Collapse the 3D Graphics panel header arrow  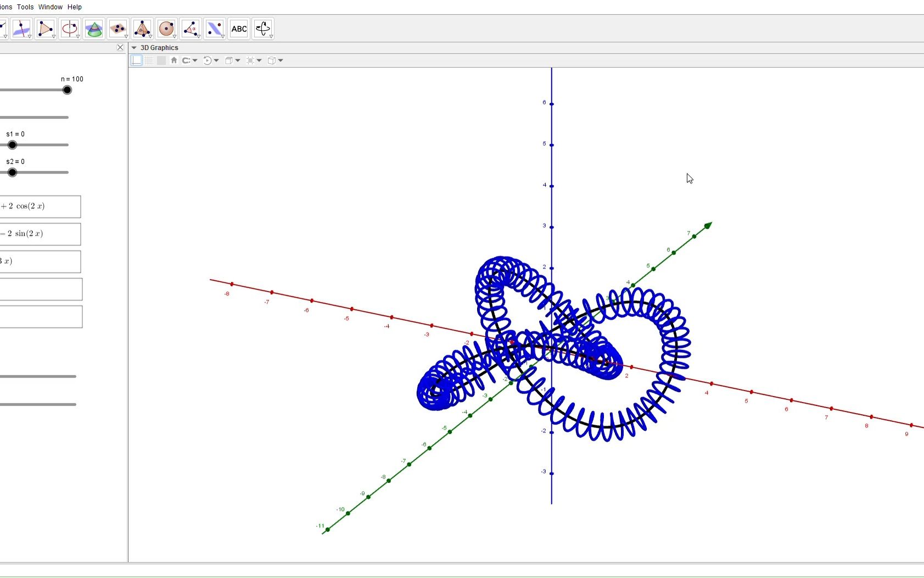[x=135, y=48]
